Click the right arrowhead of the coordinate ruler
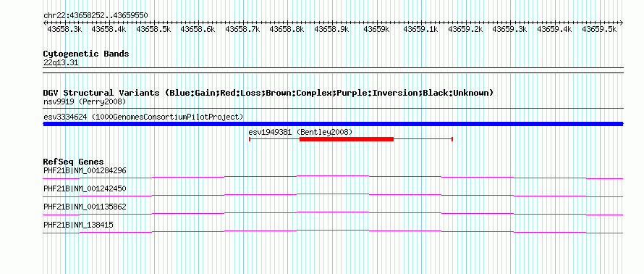The height and width of the screenshot is (274, 644). coord(622,22)
